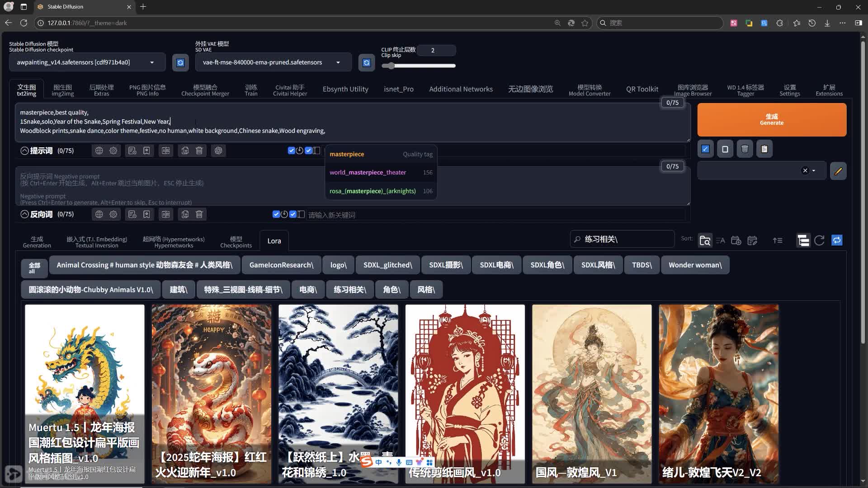
Task: Click the translate globe icon in 提示词 toolbar
Action: coord(99,150)
